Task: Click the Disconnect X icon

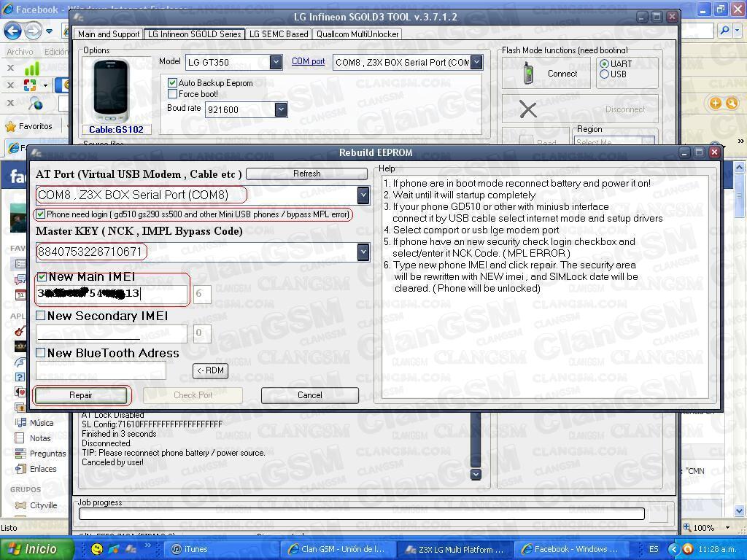Action: (528, 109)
